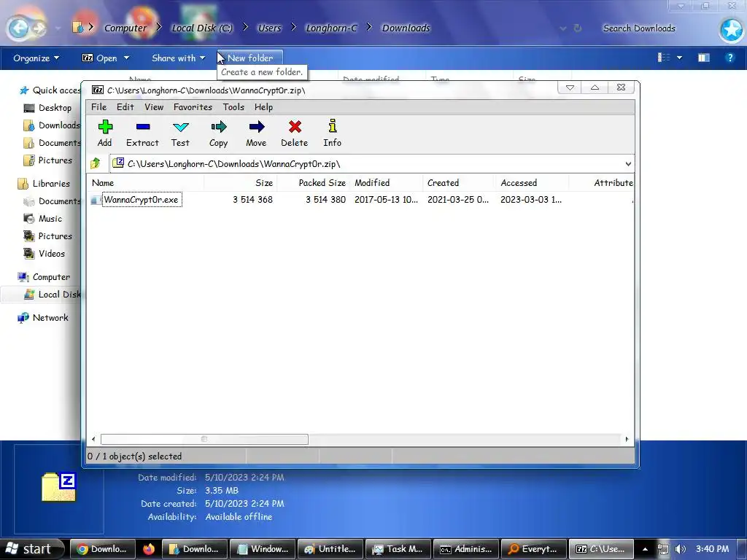Click Longhorn-C in the breadcrumb bar
The width and height of the screenshot is (747, 560).
click(x=331, y=28)
